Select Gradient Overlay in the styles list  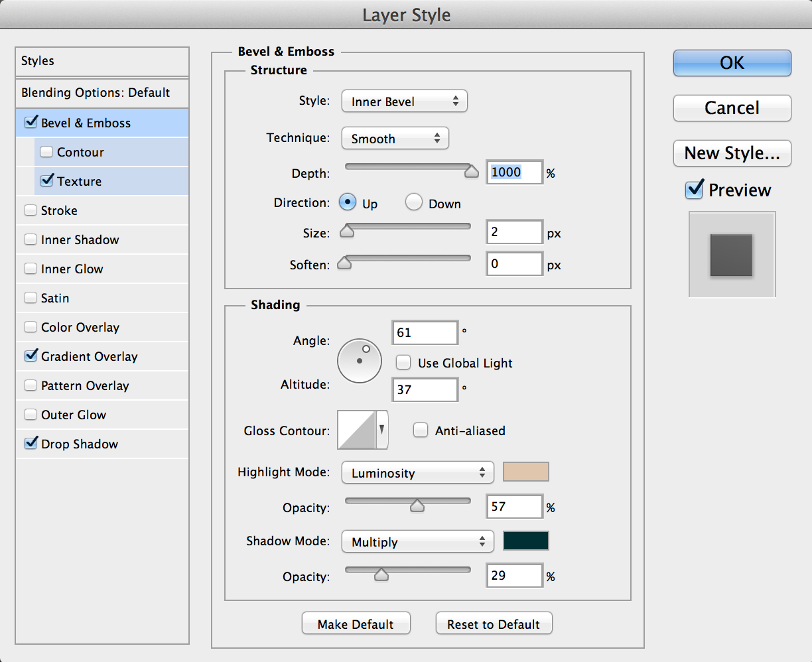(89, 356)
